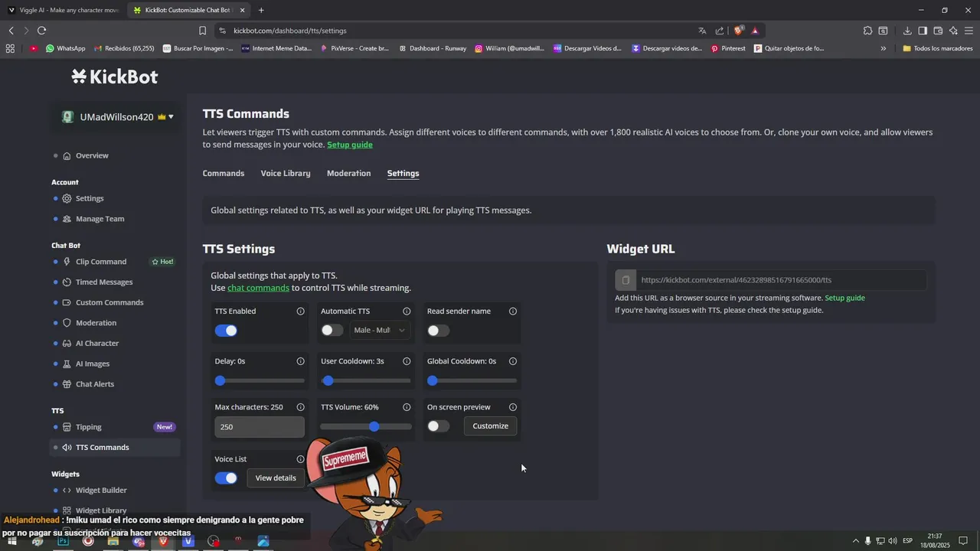This screenshot has width=980, height=551.
Task: Open Manage Team in sidebar
Action: click(100, 219)
